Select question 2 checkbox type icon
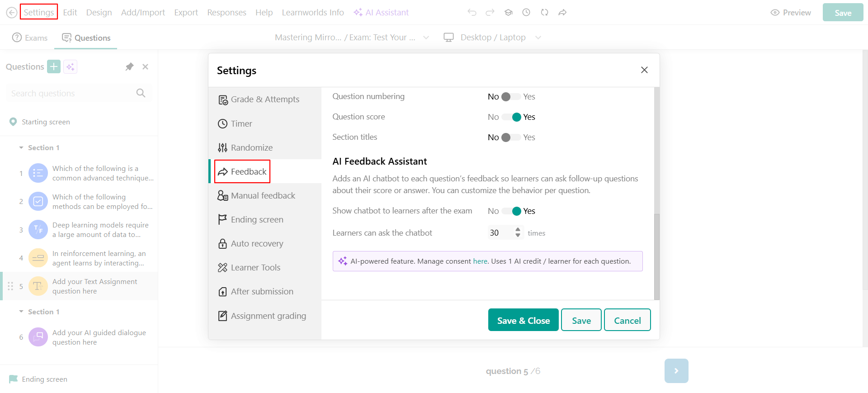 [x=38, y=202]
